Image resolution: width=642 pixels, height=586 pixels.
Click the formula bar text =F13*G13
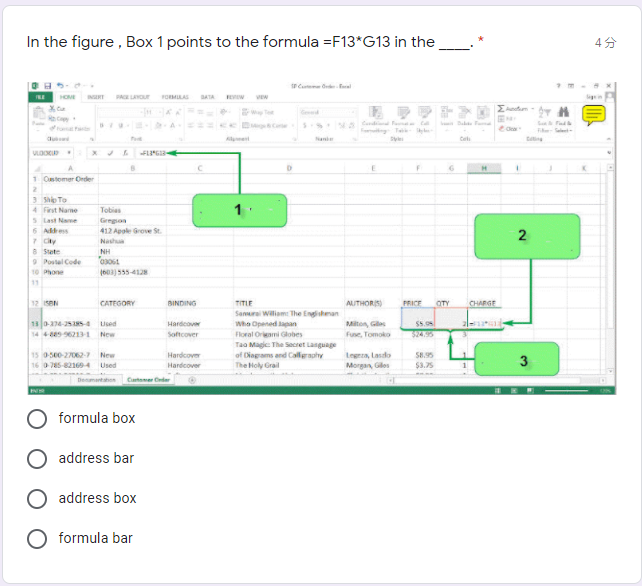(153, 153)
